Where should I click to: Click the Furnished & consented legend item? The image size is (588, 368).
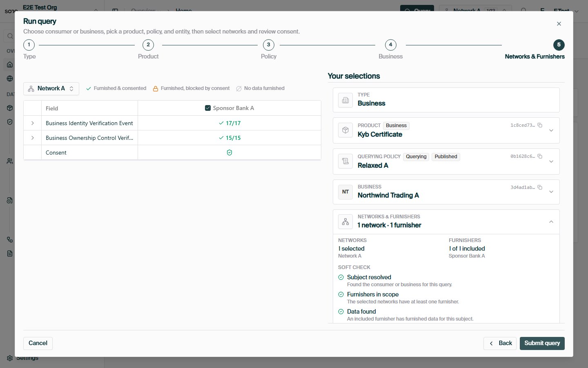point(116,88)
